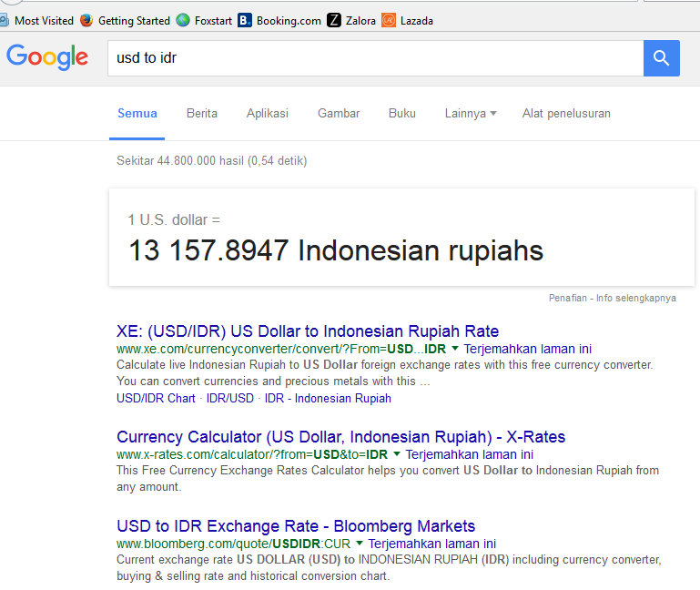
Task: Click the blue search magnifier button
Action: (x=661, y=58)
